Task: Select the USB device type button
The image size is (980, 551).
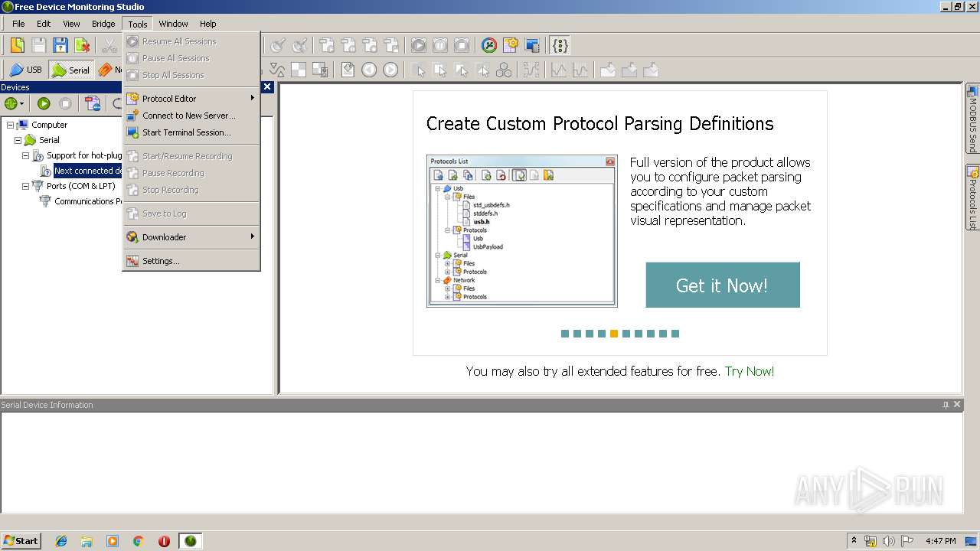Action: pos(26,70)
